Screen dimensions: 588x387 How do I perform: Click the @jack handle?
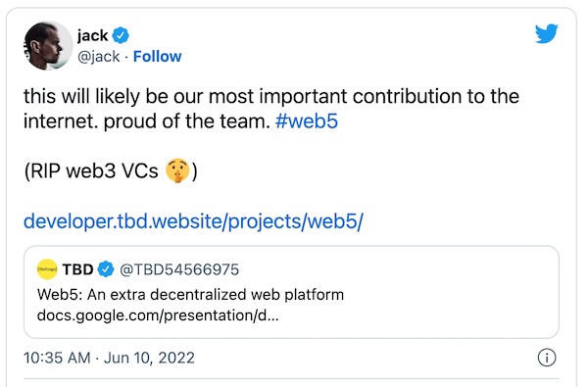coord(99,57)
